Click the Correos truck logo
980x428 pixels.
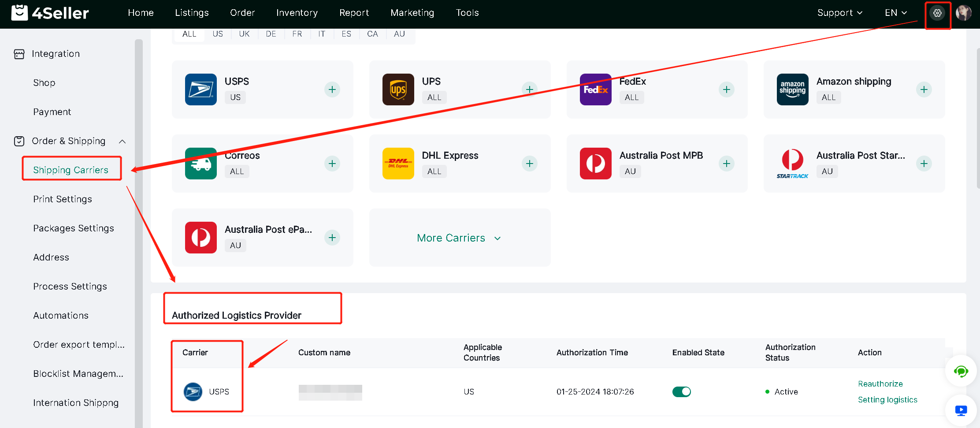click(x=201, y=164)
